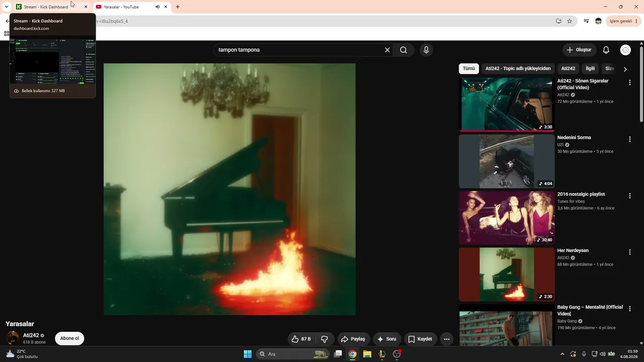644x362 pixels.
Task: Open options for Nedenini Sorma video
Action: [x=629, y=139]
